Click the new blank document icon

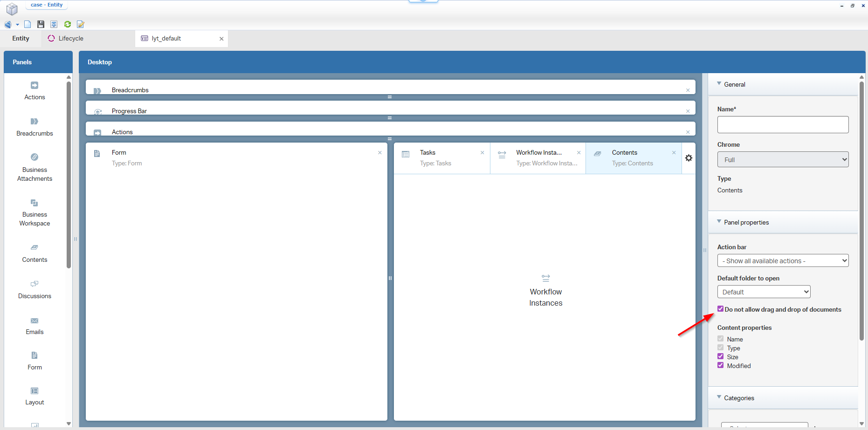coord(28,24)
